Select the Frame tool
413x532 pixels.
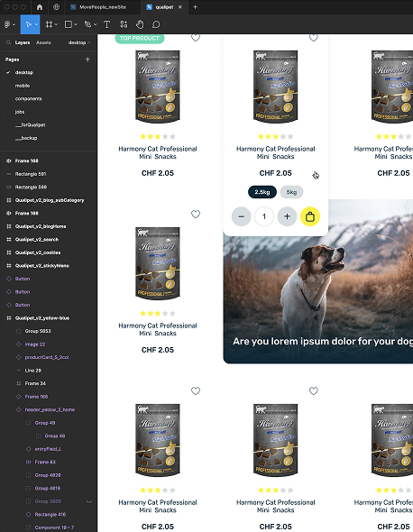50,24
